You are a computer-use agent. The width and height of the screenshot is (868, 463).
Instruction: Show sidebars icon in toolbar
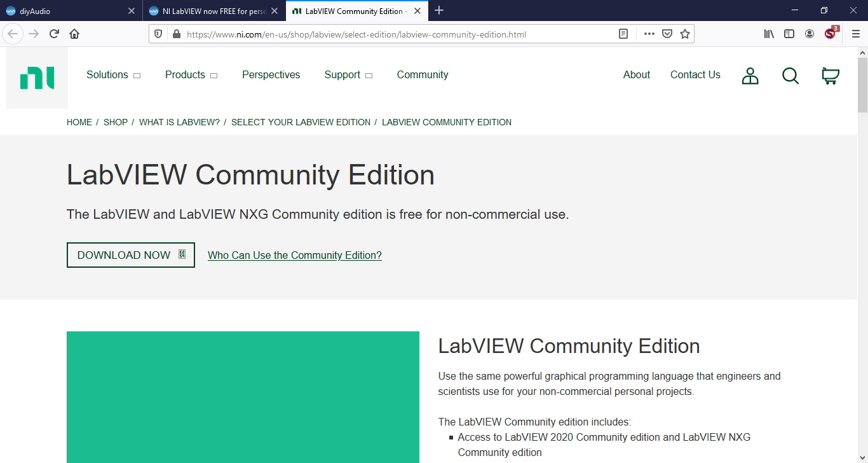(789, 34)
